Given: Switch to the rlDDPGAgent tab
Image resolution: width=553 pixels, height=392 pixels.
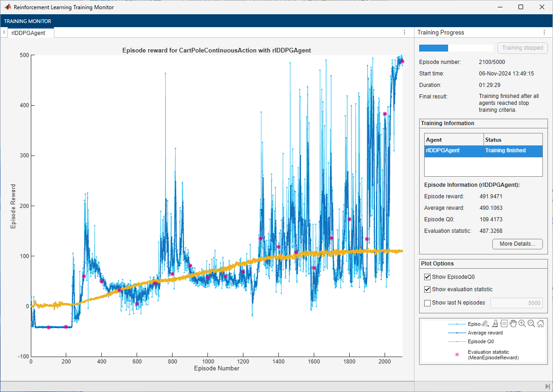Looking at the screenshot, I should [29, 33].
